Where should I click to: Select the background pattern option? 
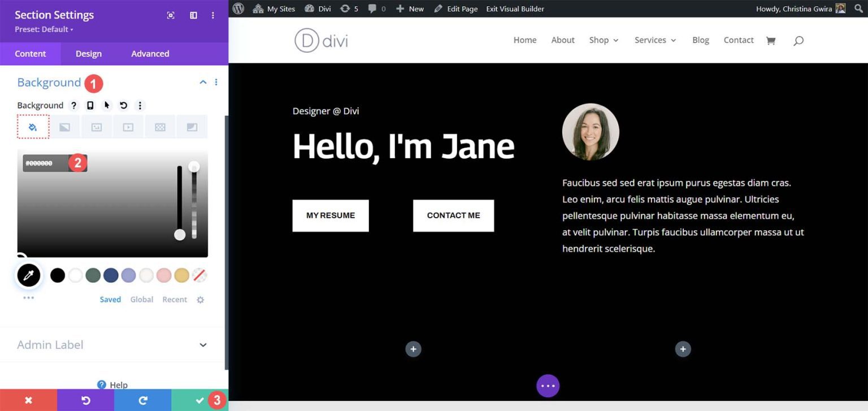tap(160, 127)
